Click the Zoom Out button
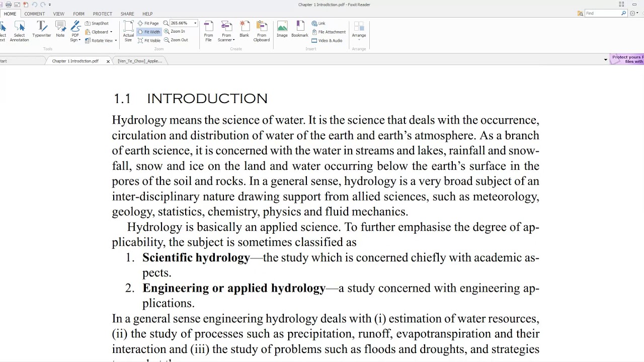The width and height of the screenshot is (644, 362). coord(176,40)
